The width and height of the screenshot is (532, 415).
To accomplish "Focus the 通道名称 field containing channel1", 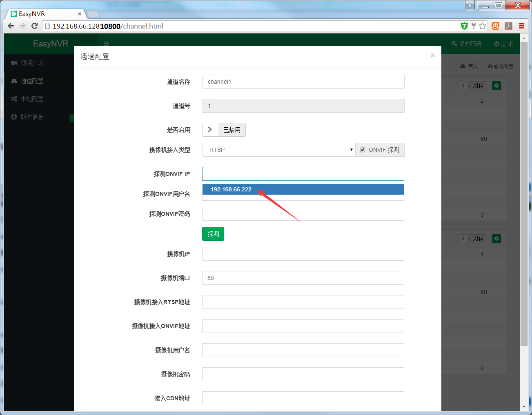I will [303, 82].
